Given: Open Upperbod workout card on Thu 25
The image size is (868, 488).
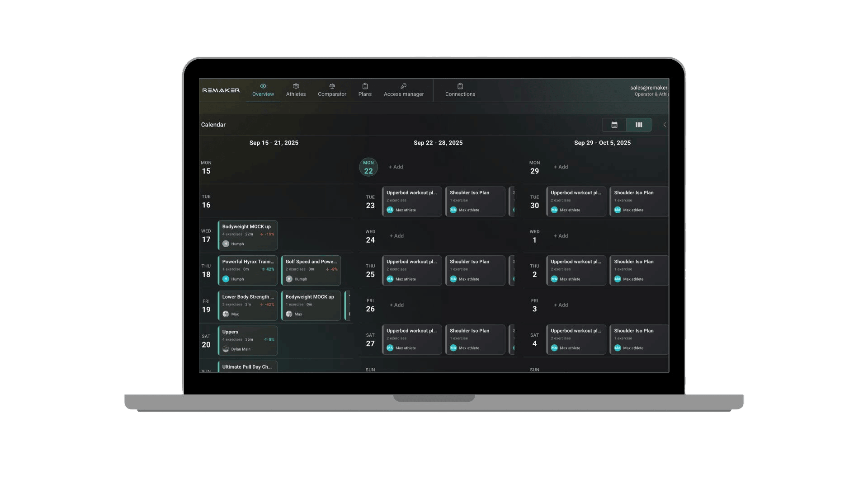Looking at the screenshot, I should [x=412, y=270].
